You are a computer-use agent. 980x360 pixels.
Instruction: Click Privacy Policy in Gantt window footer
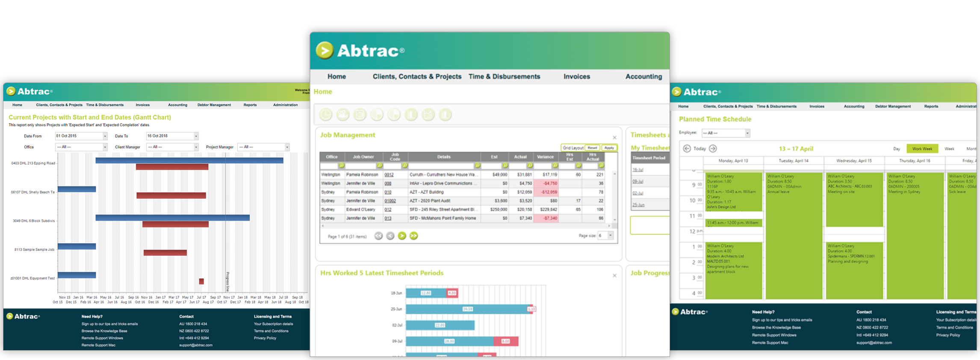(x=265, y=338)
